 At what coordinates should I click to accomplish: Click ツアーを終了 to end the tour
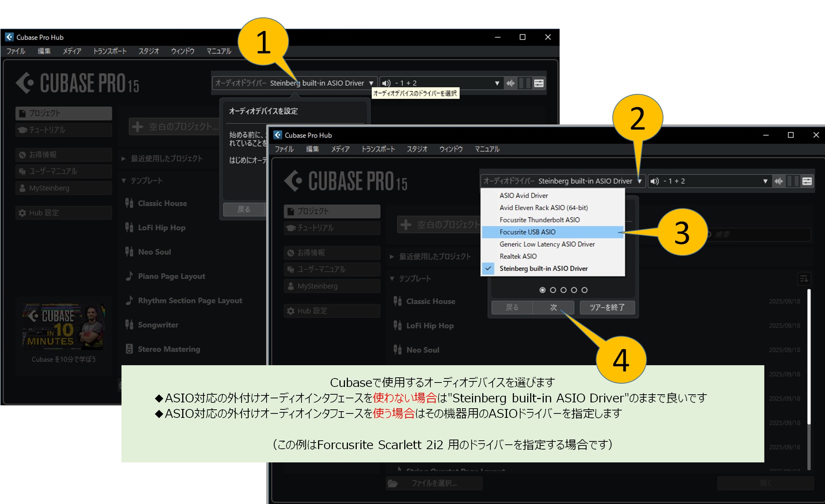click(x=607, y=307)
